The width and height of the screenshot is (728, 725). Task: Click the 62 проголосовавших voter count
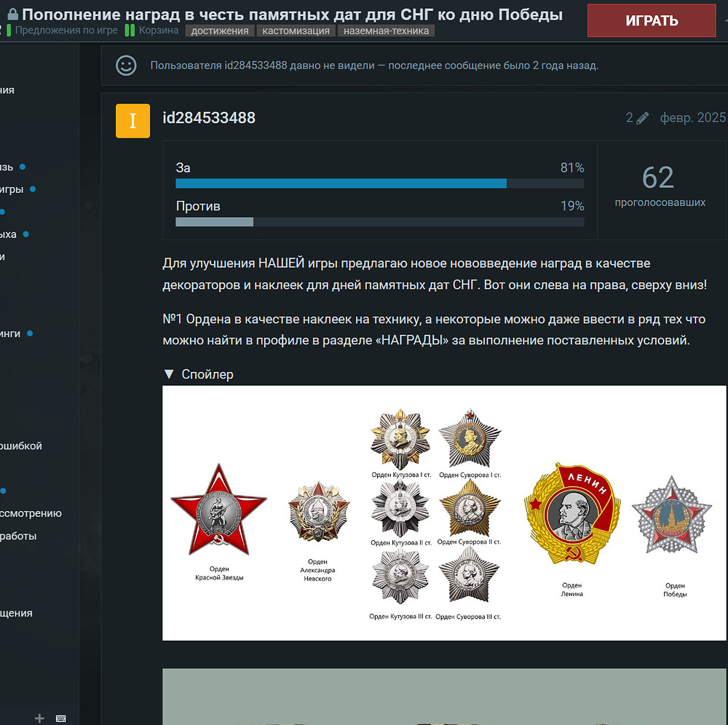(660, 186)
